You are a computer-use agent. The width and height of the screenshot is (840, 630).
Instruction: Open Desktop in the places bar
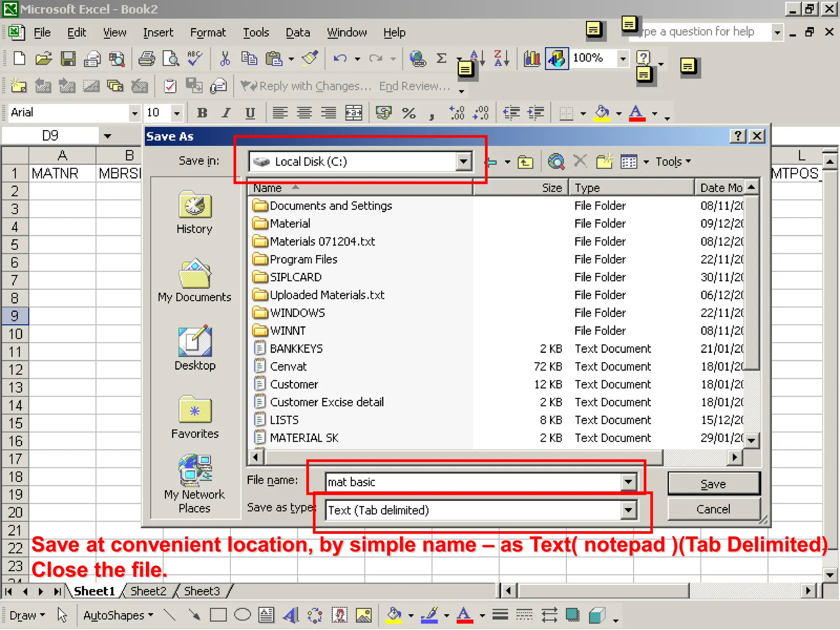point(195,348)
